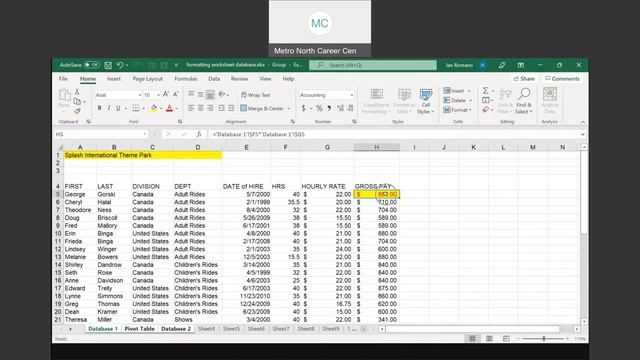Expand the Name Box dropdown arrow
The width and height of the screenshot is (640, 360).
pyautogui.click(x=144, y=134)
